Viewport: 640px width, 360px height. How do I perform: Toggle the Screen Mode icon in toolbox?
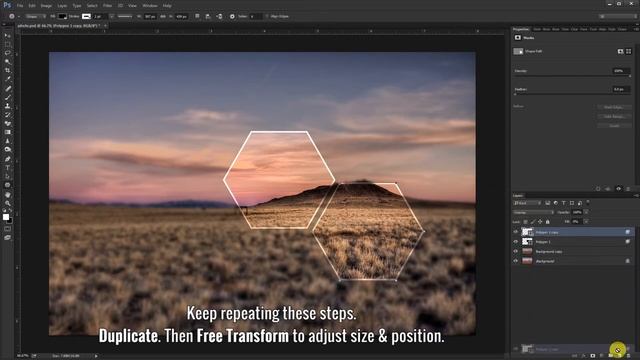click(x=7, y=238)
